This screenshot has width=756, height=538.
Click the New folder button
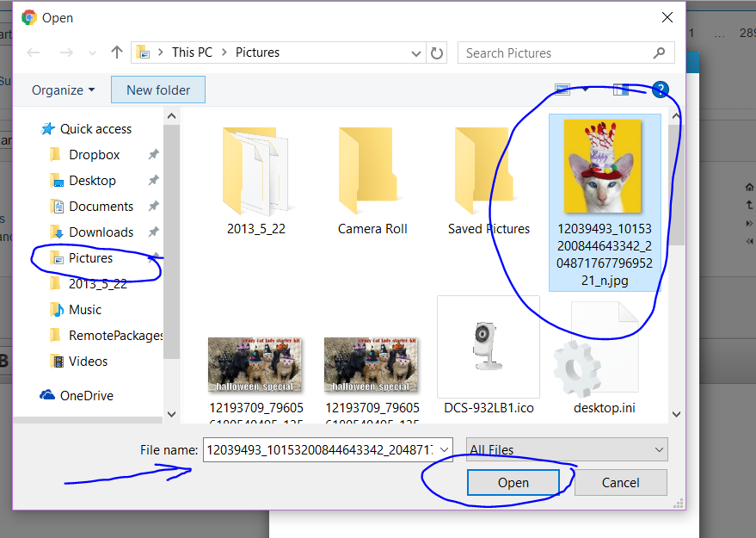click(158, 90)
